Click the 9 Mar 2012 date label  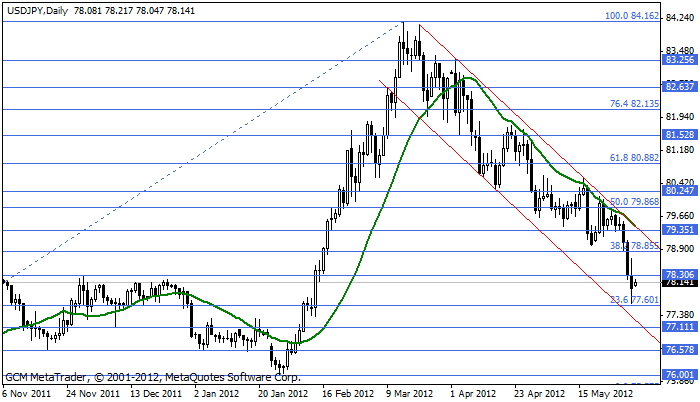(x=410, y=394)
